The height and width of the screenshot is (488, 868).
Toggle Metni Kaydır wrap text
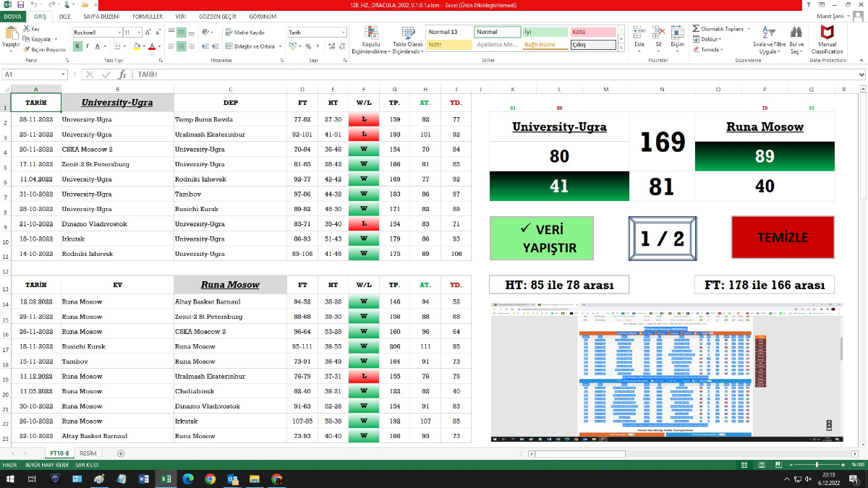[245, 33]
